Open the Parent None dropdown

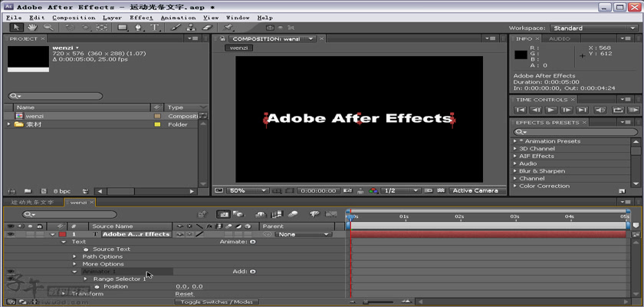(303, 234)
